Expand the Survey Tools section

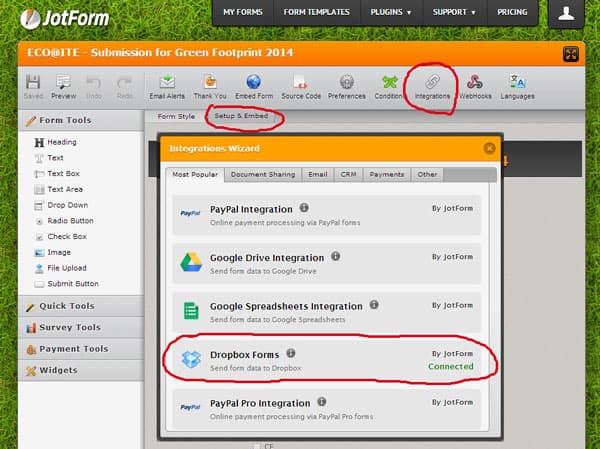click(x=81, y=328)
